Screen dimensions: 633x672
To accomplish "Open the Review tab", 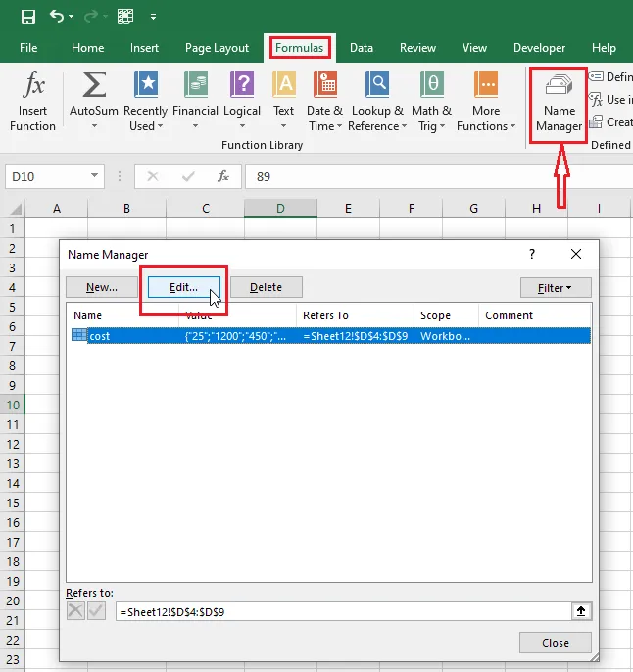I will point(417,48).
